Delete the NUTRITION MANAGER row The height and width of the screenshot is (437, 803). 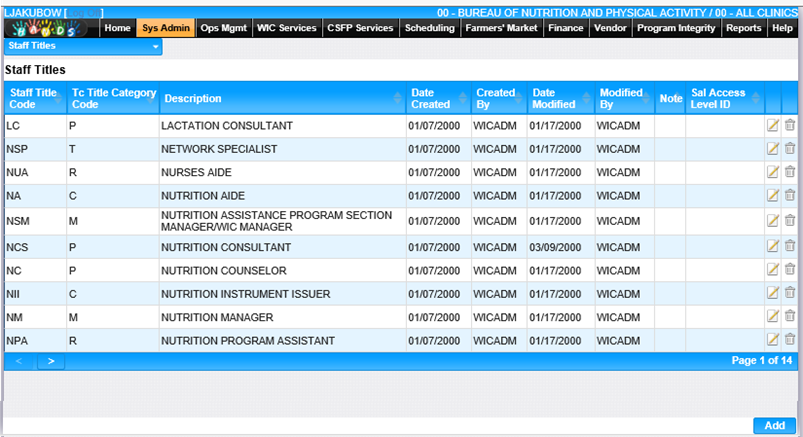tap(790, 317)
